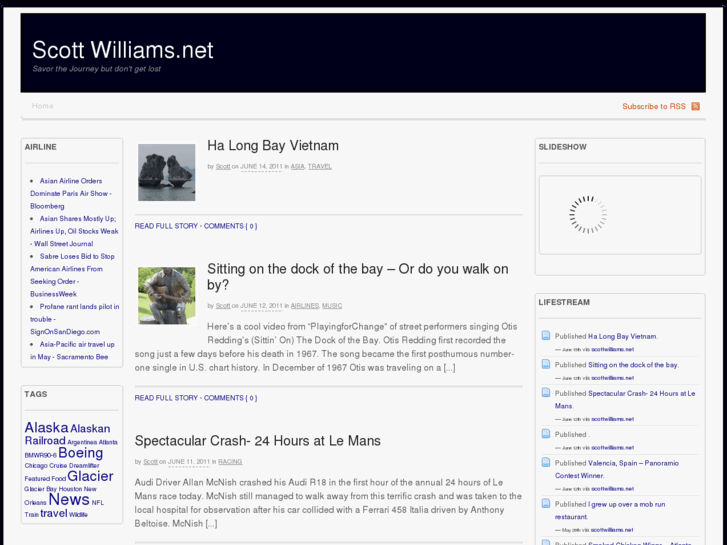Click the guitar statue thumbnail
Screen dimensions: 727x545
coord(166,295)
